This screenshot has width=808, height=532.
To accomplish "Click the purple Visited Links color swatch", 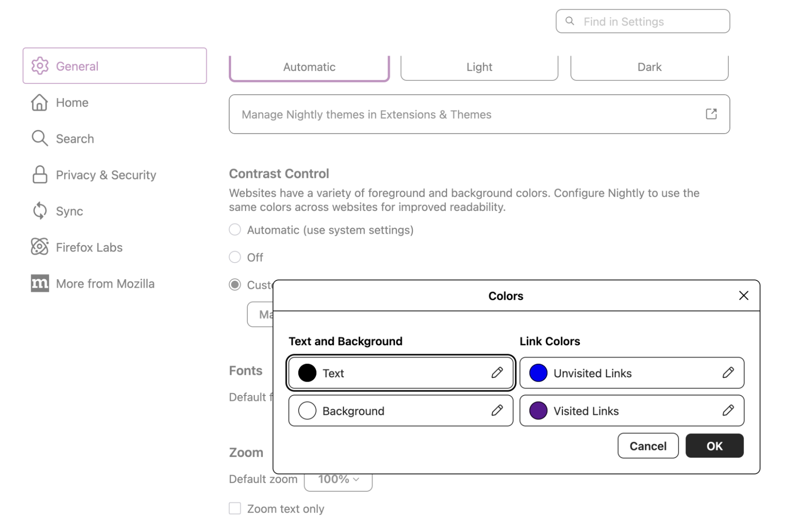I will [538, 410].
